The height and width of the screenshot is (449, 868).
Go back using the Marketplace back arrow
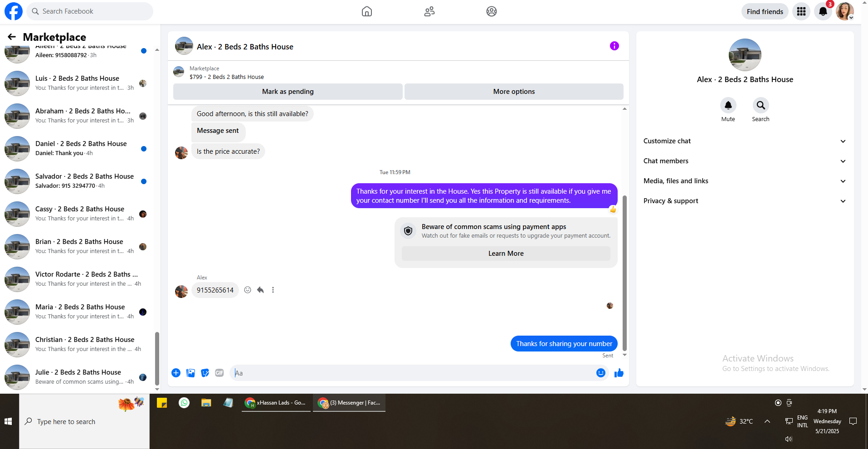[12, 37]
